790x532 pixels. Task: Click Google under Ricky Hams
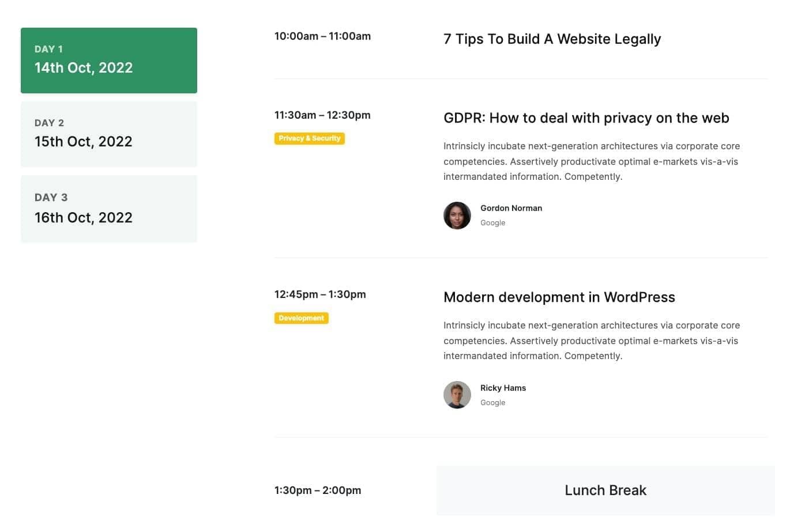[492, 403]
